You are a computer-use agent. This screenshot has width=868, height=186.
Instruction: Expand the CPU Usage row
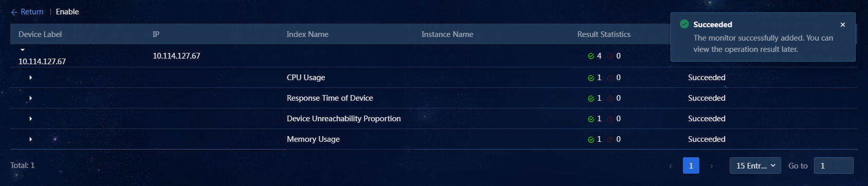point(30,78)
